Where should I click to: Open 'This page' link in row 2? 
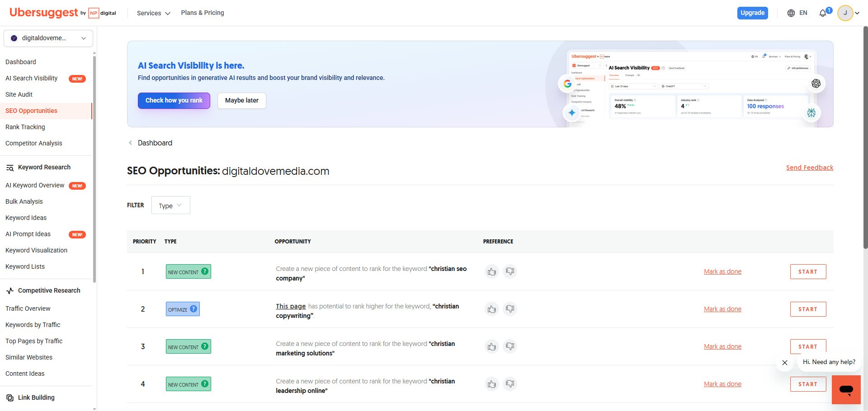point(291,306)
